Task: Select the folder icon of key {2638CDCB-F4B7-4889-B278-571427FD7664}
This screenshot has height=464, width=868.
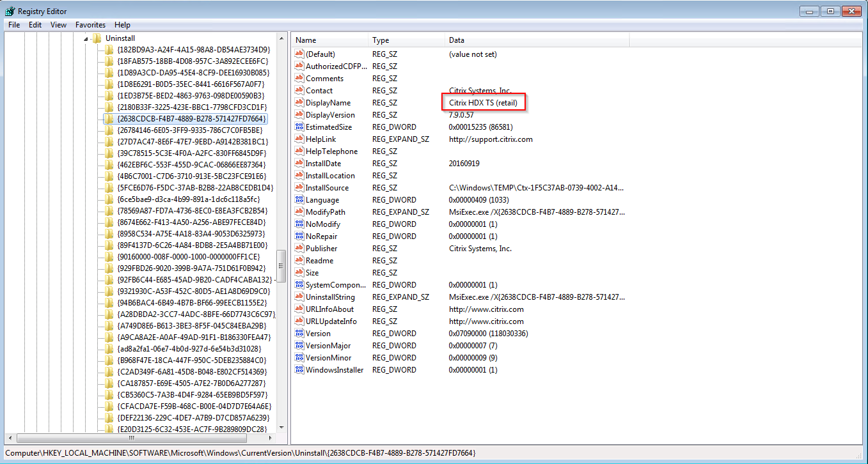Action: pos(109,119)
